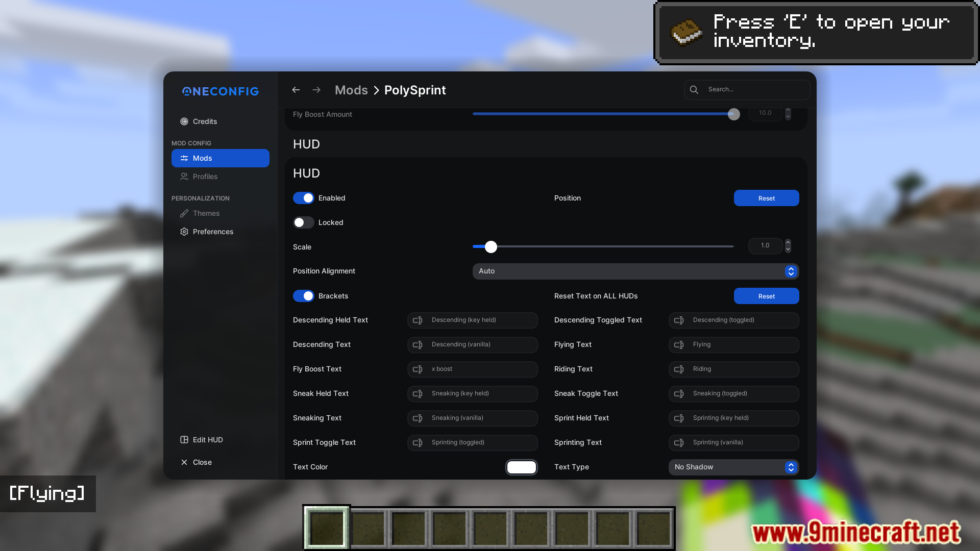This screenshot has width=980, height=551.
Task: Click the Fly Boost Amount value box 10.0
Action: point(765,113)
